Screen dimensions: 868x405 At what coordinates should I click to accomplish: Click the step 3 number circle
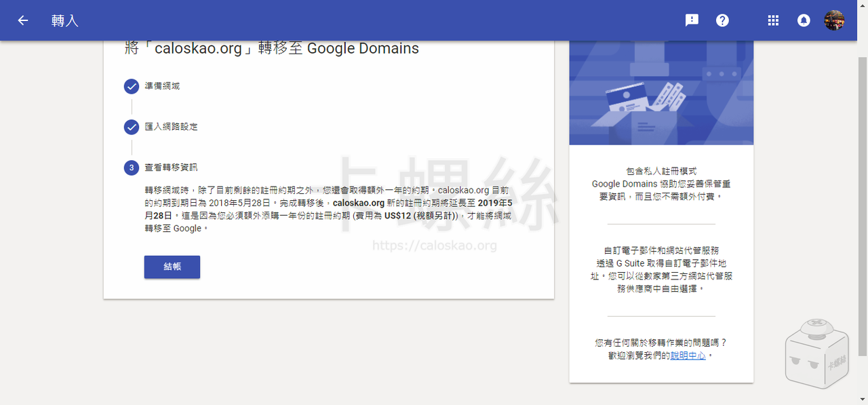click(132, 168)
